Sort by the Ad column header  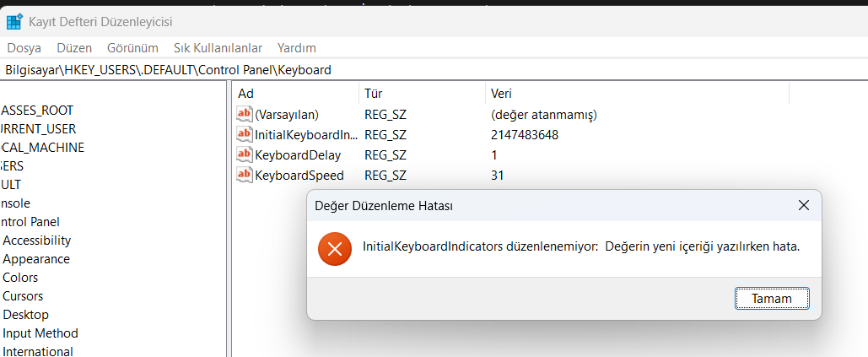[295, 94]
